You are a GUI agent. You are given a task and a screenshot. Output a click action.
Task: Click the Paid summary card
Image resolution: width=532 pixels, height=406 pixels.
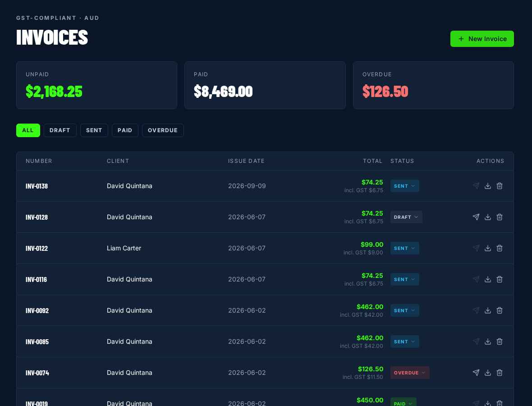(265, 85)
